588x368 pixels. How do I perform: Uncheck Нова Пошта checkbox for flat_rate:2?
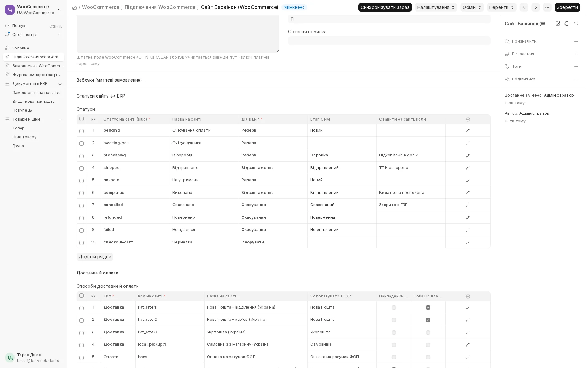point(428,320)
